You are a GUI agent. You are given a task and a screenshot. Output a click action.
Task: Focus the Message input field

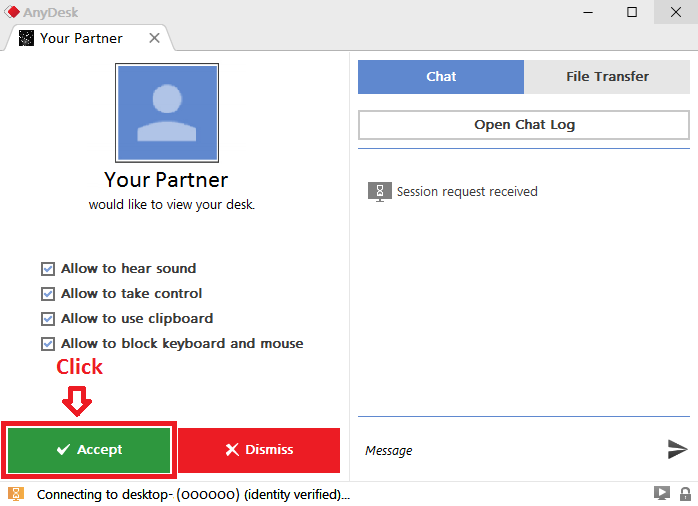(x=510, y=450)
